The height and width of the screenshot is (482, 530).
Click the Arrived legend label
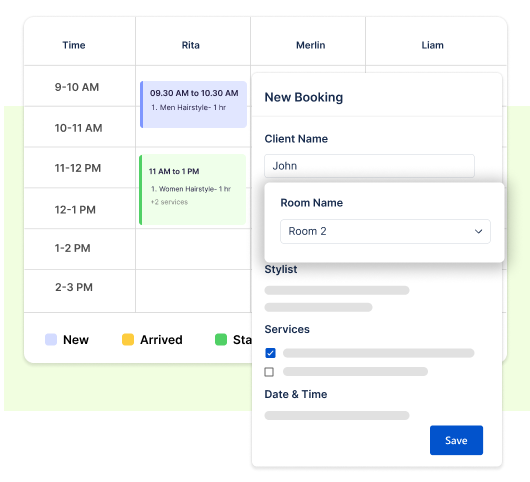click(x=161, y=340)
